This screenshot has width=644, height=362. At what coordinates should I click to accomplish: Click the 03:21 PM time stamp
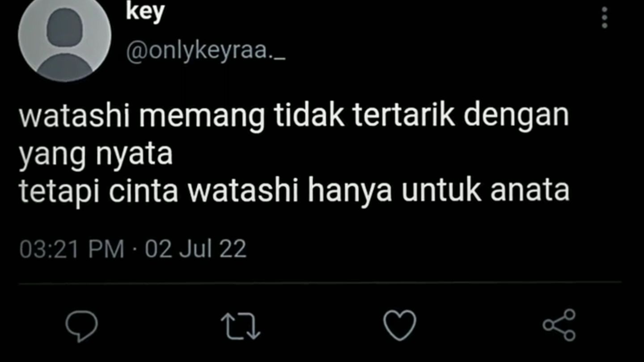point(72,249)
